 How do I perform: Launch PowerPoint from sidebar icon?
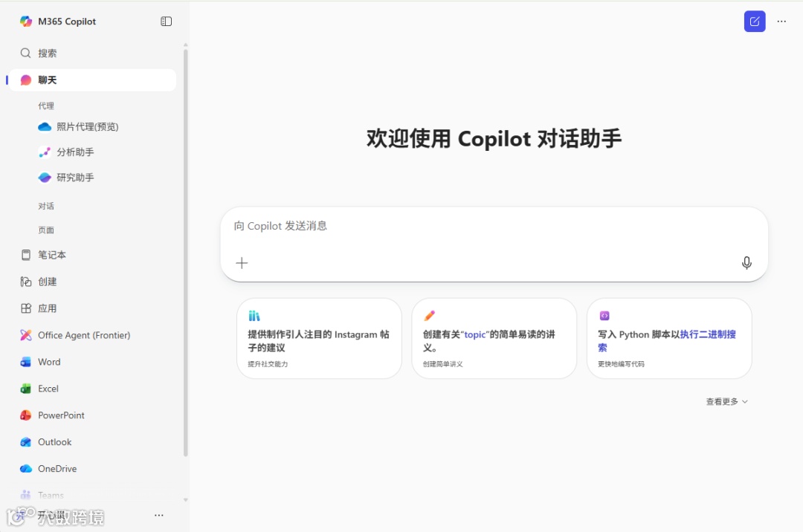[25, 415]
